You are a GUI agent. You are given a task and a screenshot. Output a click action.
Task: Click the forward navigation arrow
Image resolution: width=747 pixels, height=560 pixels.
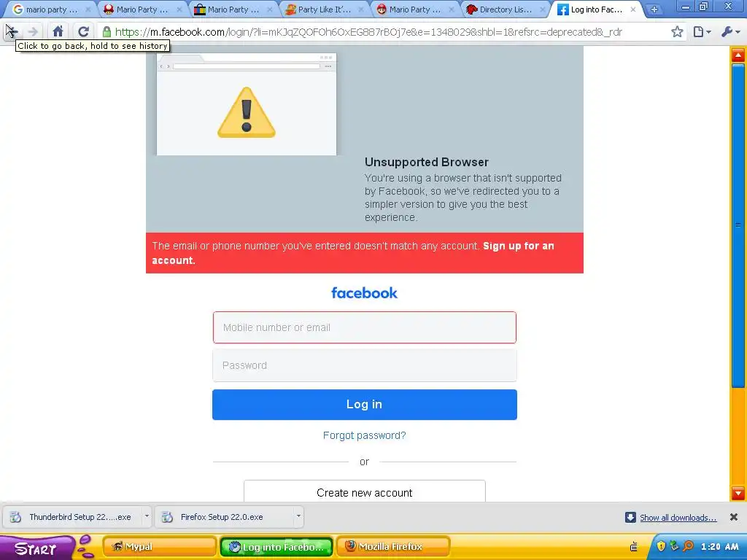(x=33, y=32)
